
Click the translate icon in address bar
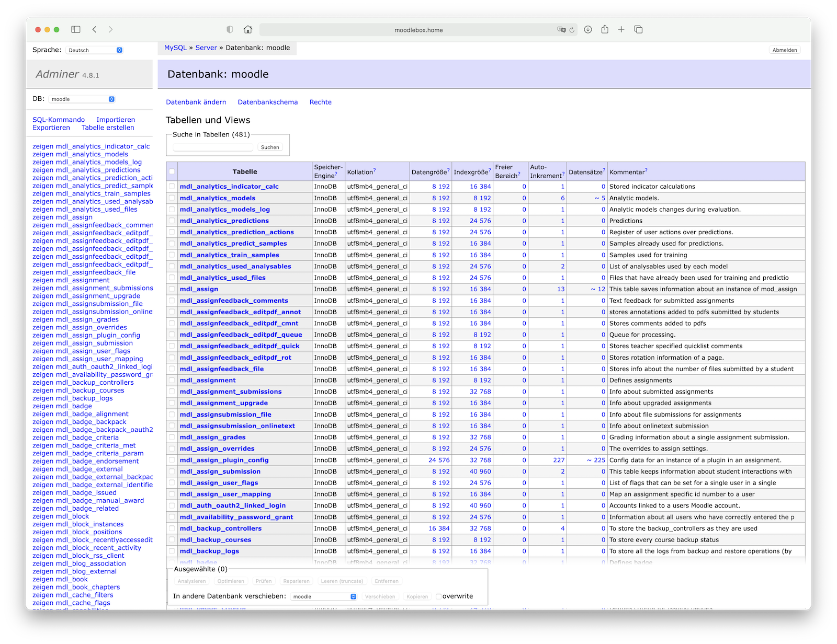click(561, 30)
